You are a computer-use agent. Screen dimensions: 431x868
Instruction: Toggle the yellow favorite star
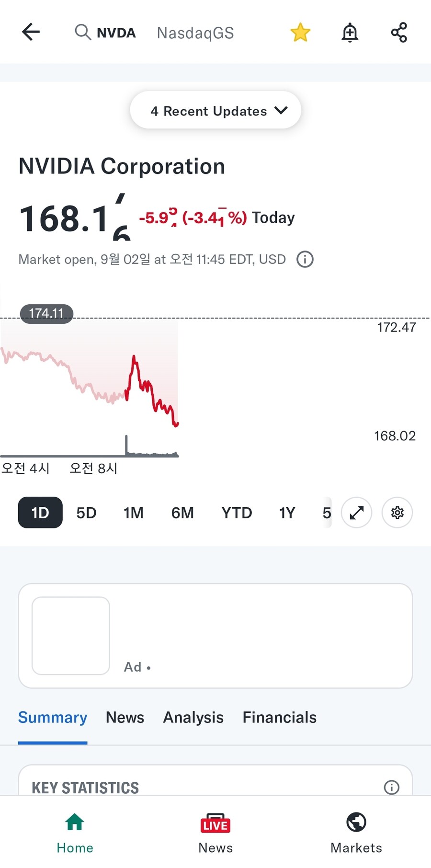[x=300, y=33]
